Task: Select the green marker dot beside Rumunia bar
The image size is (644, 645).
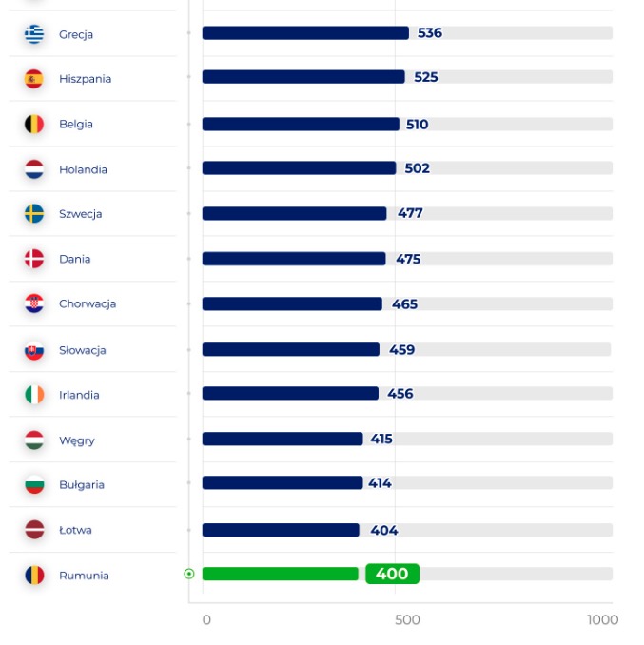Action: pyautogui.click(x=189, y=574)
